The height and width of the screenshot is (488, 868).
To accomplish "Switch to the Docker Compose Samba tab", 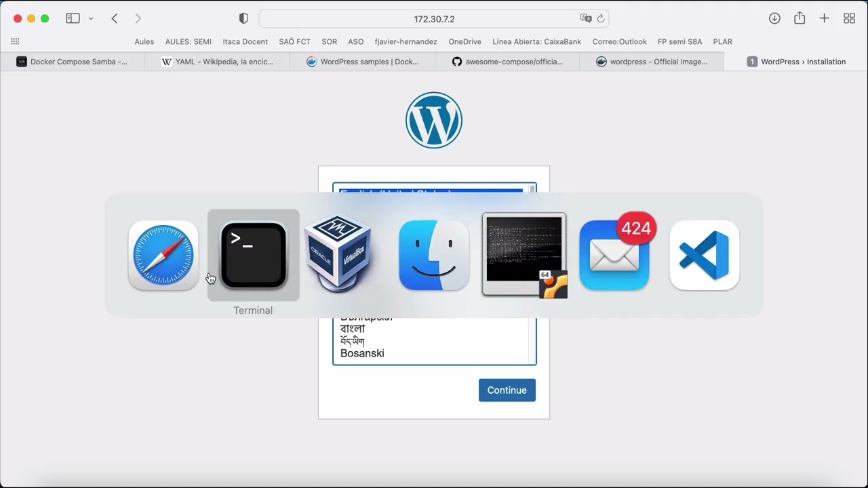I will click(73, 62).
